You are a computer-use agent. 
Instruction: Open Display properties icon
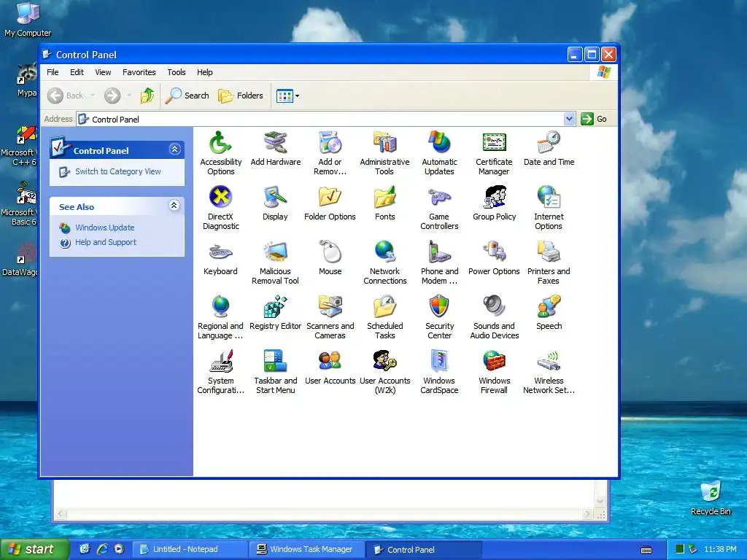pyautogui.click(x=275, y=203)
